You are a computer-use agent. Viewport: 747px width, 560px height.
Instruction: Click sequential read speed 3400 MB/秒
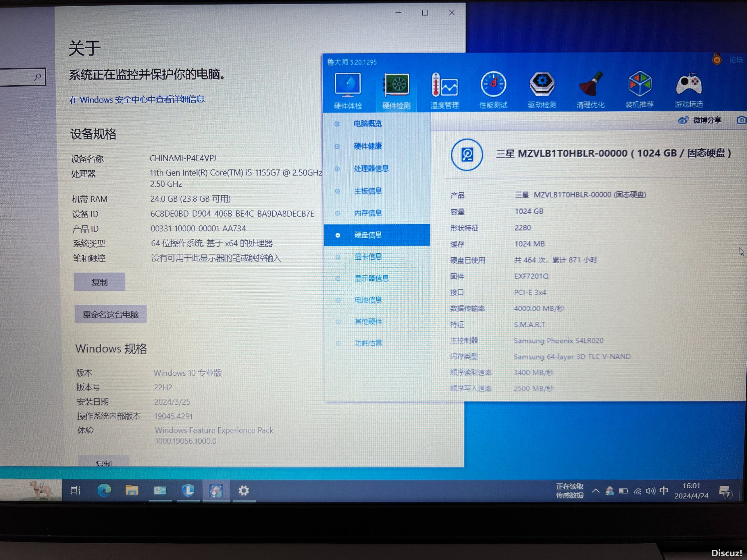(534, 373)
